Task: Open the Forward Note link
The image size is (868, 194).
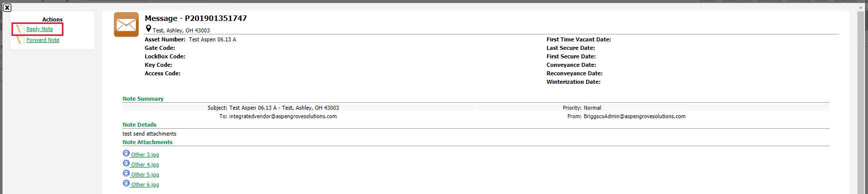Action: [x=43, y=40]
